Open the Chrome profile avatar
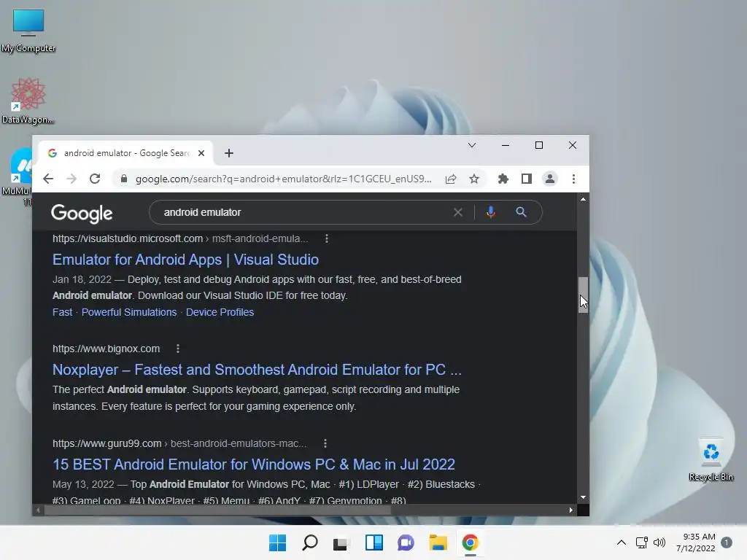 (550, 179)
